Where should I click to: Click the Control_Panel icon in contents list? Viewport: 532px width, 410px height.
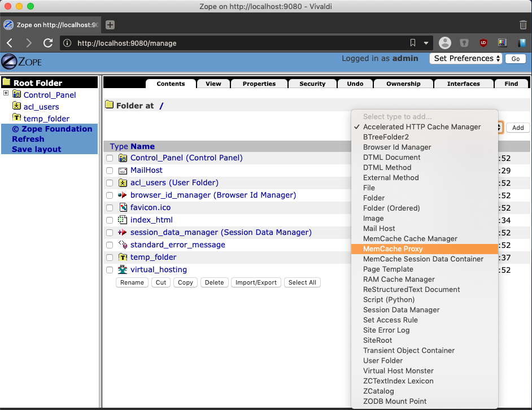coord(123,158)
